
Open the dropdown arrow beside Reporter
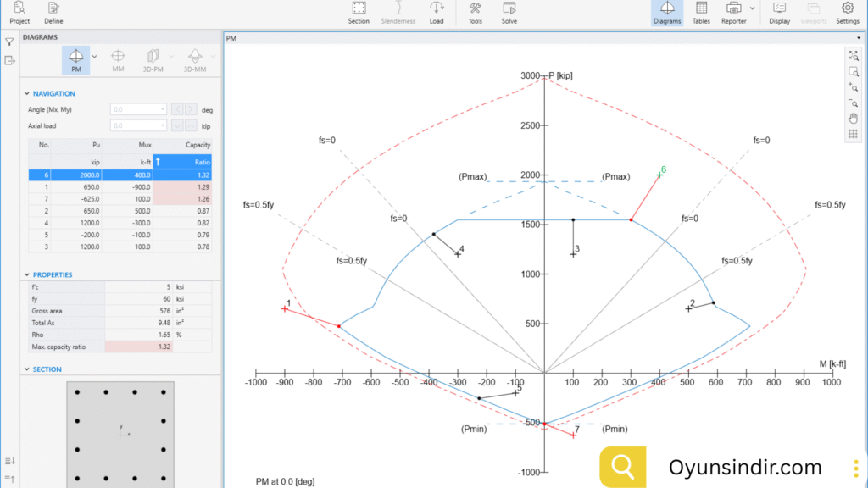click(x=753, y=9)
